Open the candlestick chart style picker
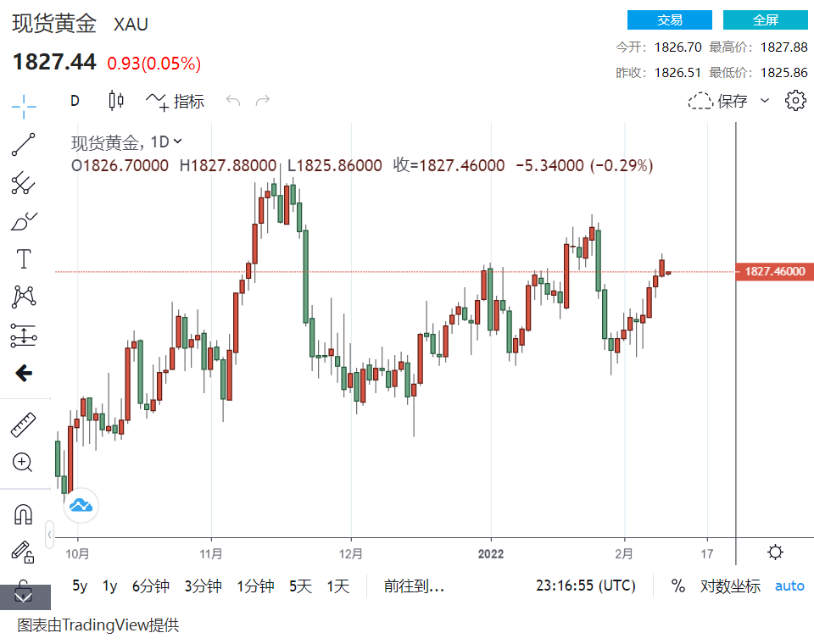 pos(116,101)
